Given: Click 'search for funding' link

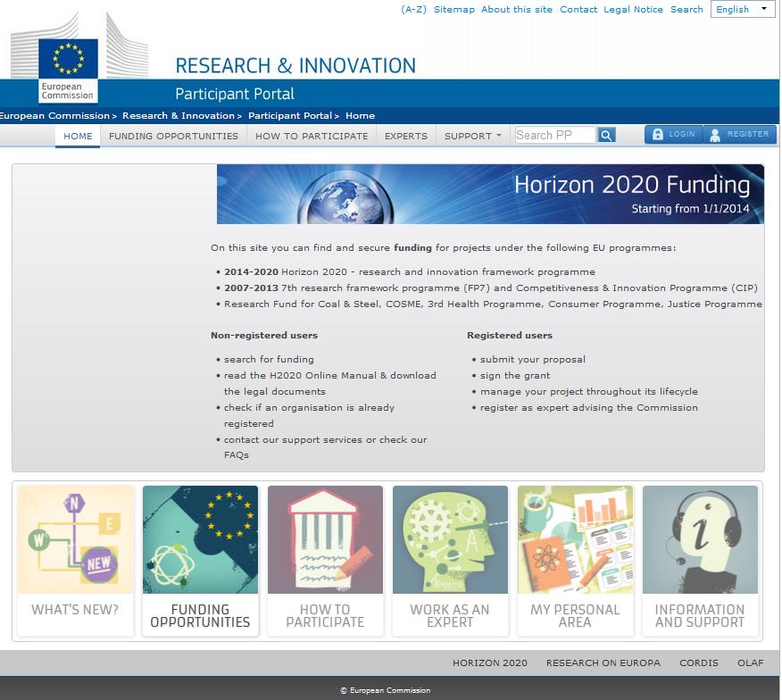Looking at the screenshot, I should coord(269,359).
